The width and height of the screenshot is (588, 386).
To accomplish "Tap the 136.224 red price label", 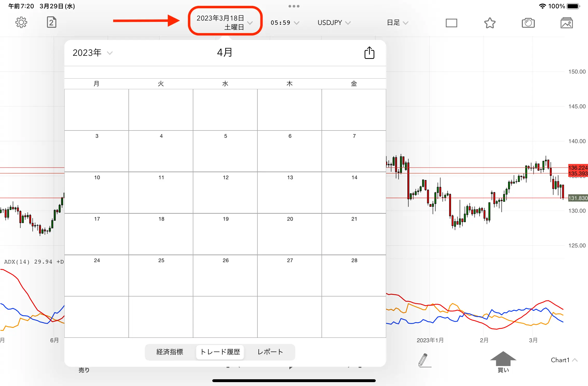I will [x=578, y=168].
